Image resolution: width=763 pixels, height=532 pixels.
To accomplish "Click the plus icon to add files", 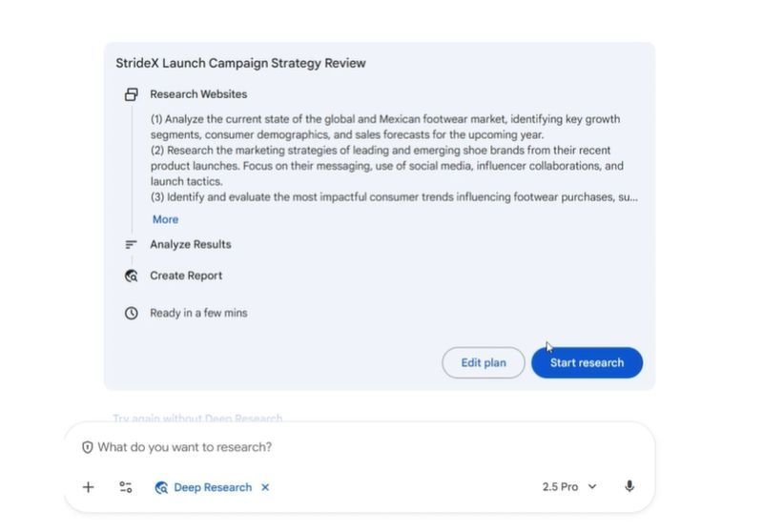I will click(x=88, y=487).
